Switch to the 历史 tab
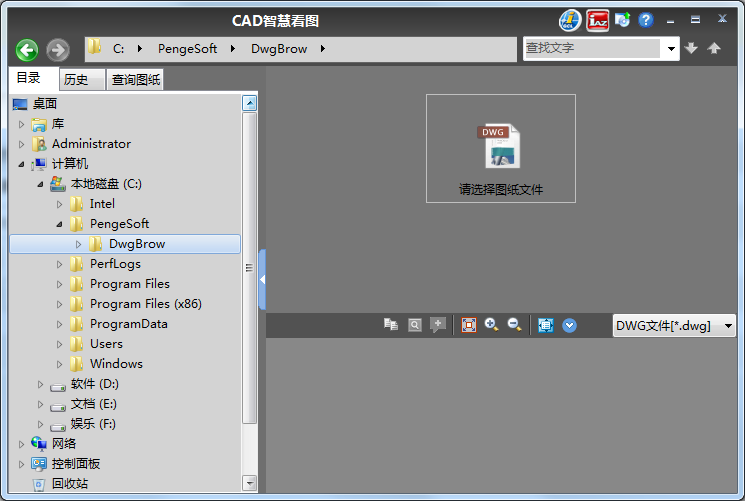745x501 pixels. coord(76,80)
